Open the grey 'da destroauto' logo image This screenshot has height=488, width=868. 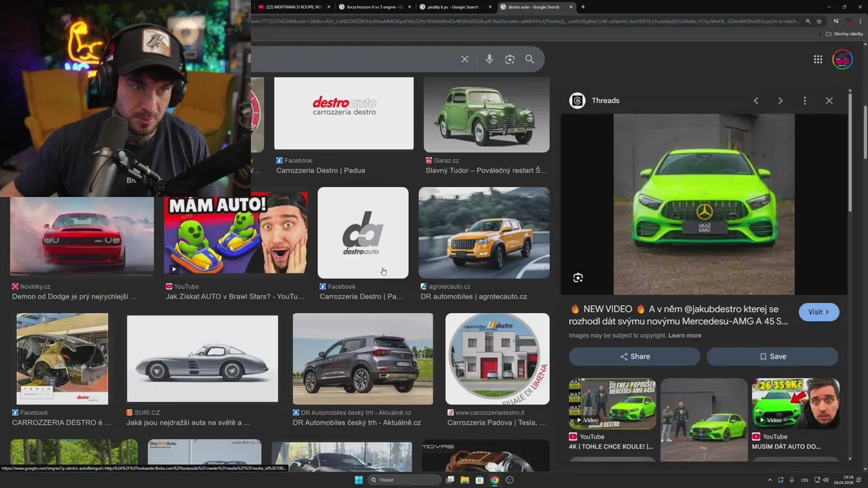(x=363, y=232)
